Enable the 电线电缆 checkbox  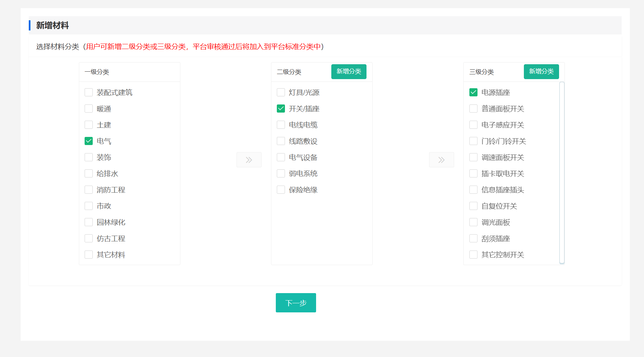pos(281,125)
